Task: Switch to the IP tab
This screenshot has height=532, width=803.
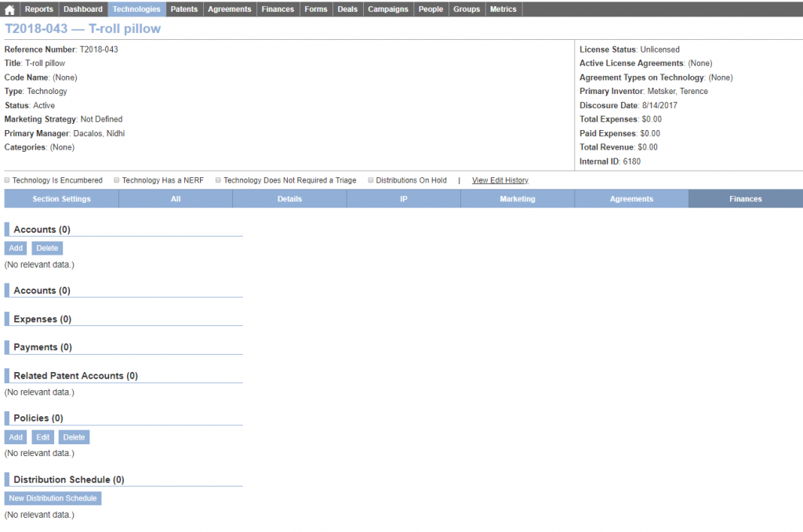Action: [404, 199]
